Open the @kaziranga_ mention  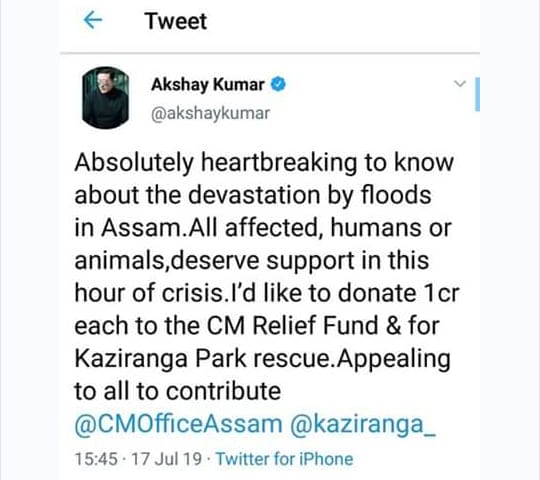pos(363,425)
